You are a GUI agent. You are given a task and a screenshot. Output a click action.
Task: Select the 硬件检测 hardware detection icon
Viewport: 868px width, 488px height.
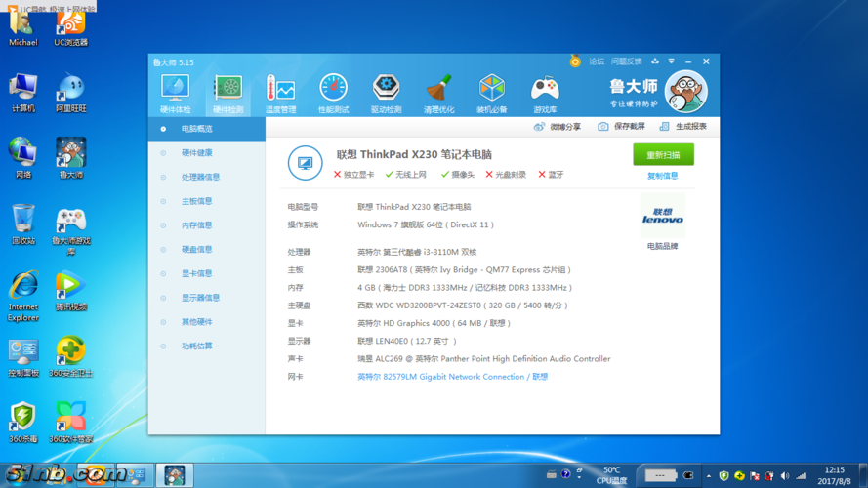[228, 93]
